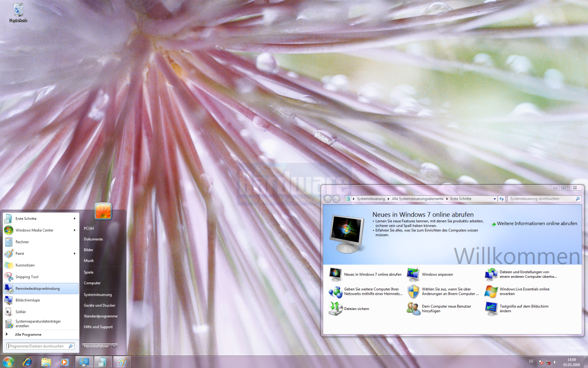
Task: Select 'Windows anpassen' in Erste Schritte
Action: coord(430,274)
